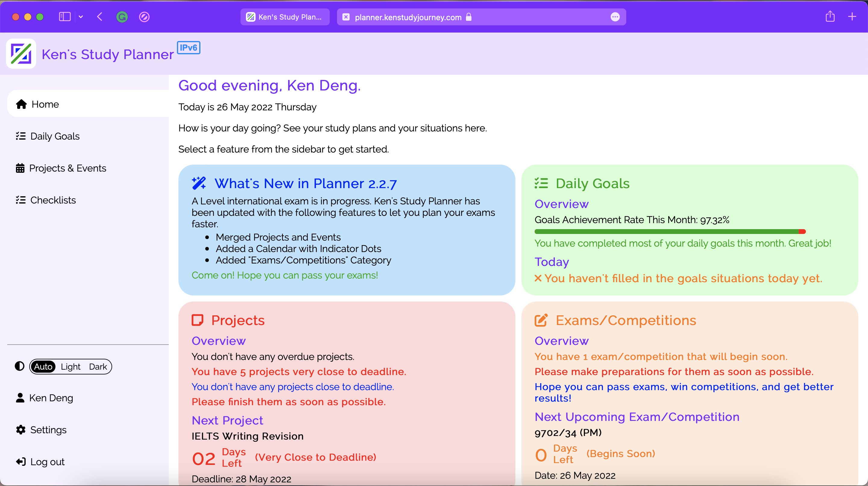
Task: Click the Daily Goals sidebar icon
Action: pyautogui.click(x=21, y=136)
